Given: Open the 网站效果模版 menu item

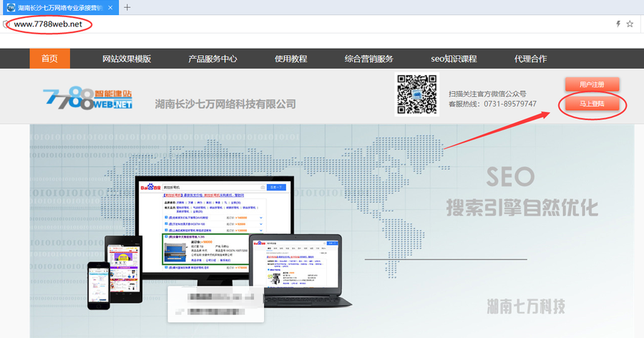Looking at the screenshot, I should click(x=127, y=59).
